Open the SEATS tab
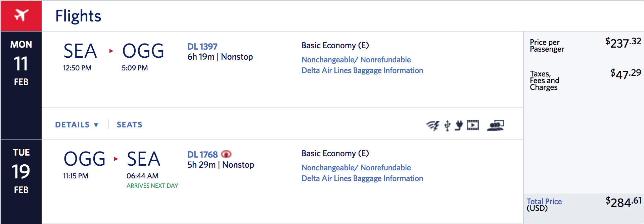 [129, 125]
